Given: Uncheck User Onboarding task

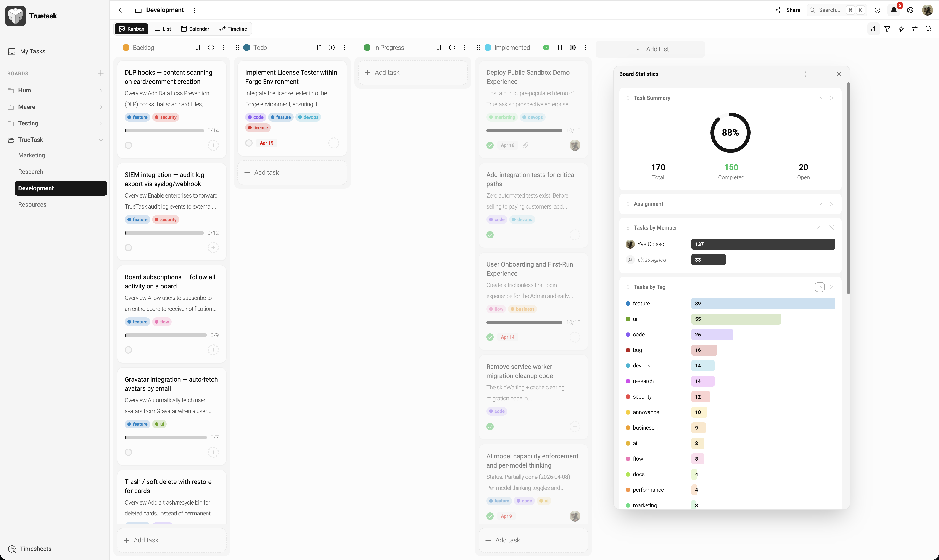Looking at the screenshot, I should coord(490,337).
